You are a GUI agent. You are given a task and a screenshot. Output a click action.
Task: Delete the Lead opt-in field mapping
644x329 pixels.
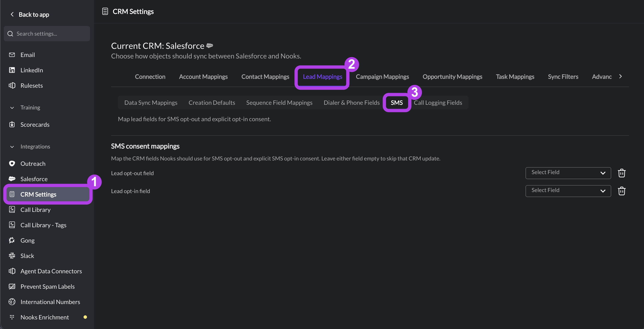(622, 191)
